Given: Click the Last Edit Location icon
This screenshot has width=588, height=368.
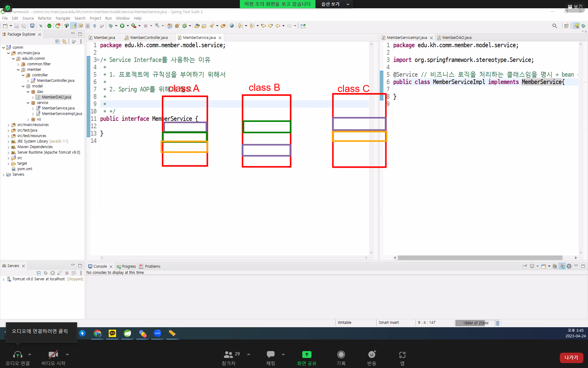Looking at the screenshot, I should point(263,26).
